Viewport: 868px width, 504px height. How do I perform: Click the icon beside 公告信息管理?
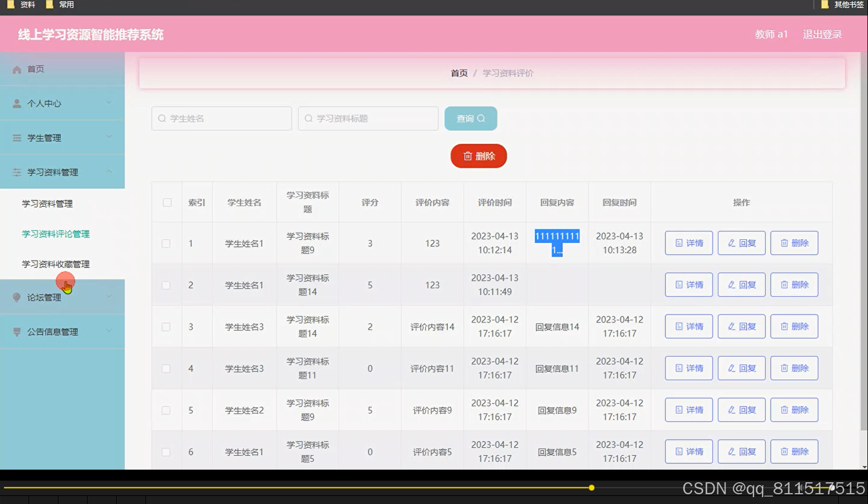click(x=17, y=332)
